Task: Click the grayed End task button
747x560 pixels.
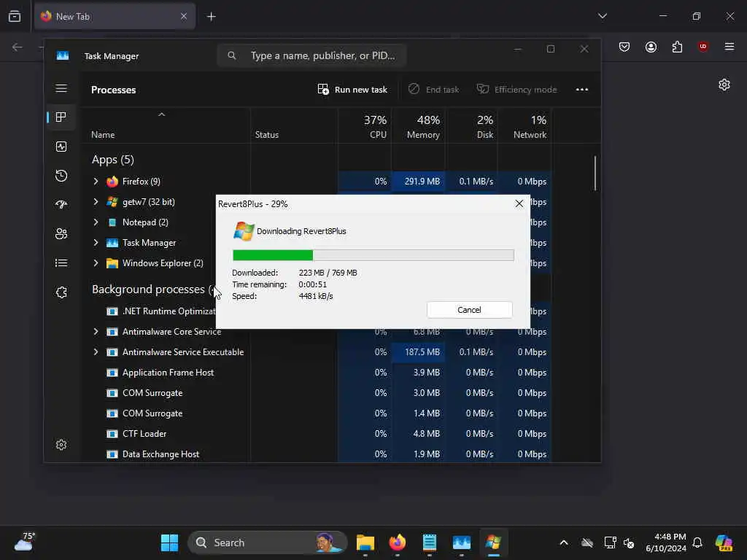Action: pos(434,90)
